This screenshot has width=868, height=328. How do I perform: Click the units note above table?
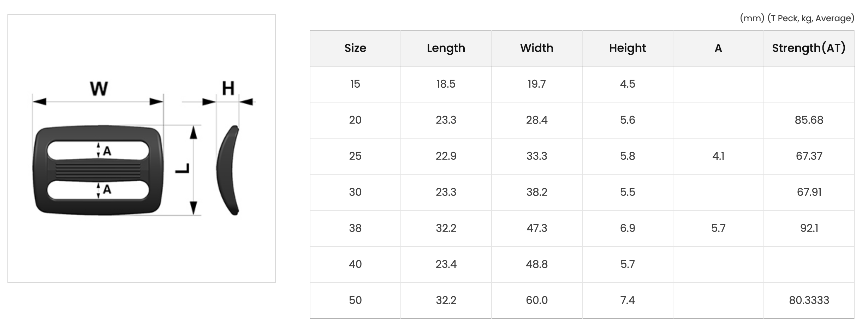[x=797, y=18]
